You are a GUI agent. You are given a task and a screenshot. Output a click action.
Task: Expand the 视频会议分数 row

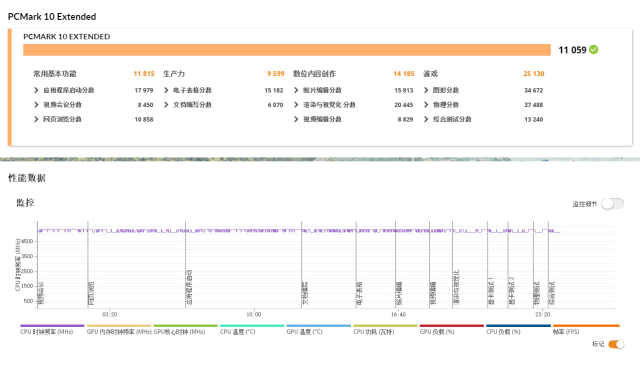click(36, 105)
